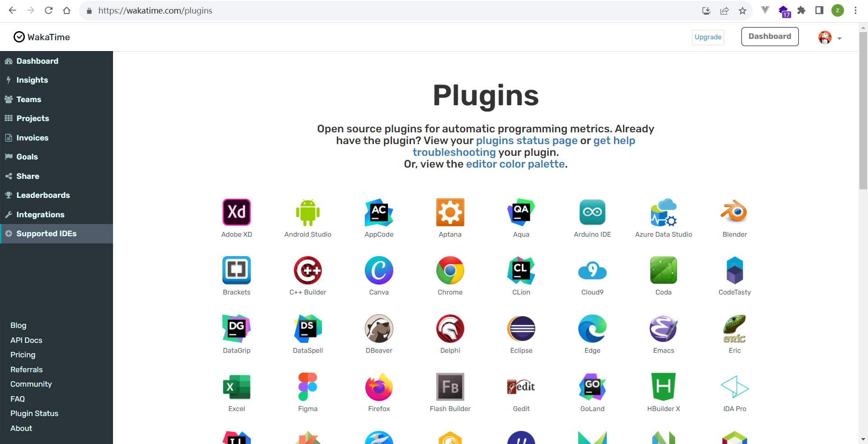Follow the plugins status page link
Image resolution: width=868 pixels, height=444 pixels.
pos(527,140)
